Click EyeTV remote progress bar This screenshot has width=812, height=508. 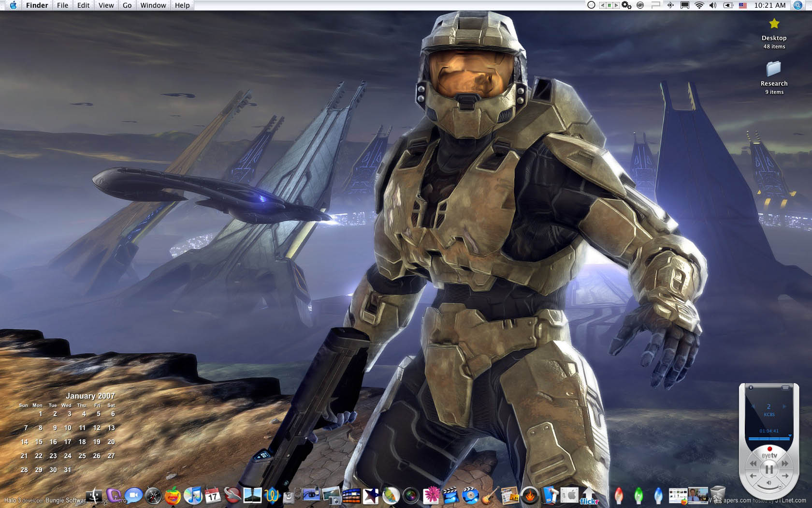tap(769, 439)
